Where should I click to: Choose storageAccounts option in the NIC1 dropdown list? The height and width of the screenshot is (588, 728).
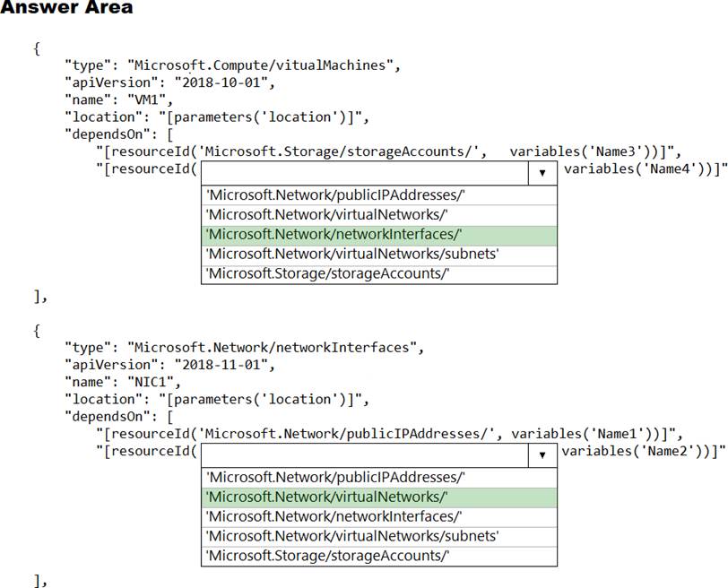[328, 557]
